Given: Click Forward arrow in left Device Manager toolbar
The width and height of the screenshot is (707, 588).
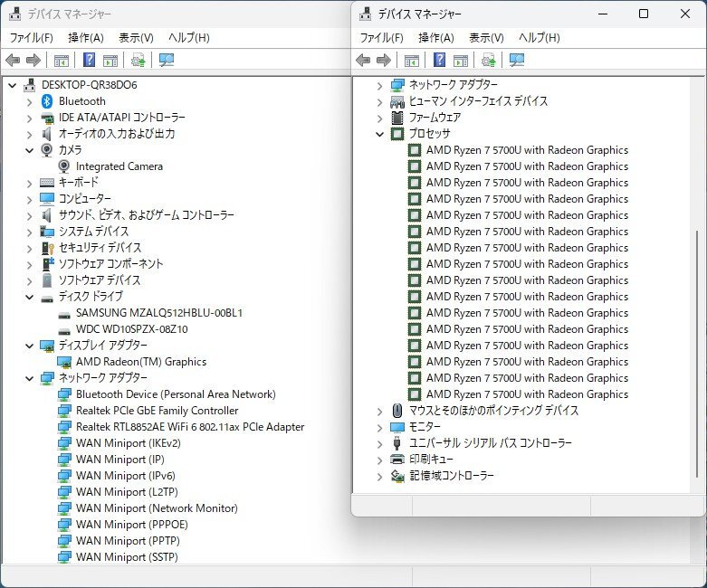Looking at the screenshot, I should pyautogui.click(x=33, y=60).
